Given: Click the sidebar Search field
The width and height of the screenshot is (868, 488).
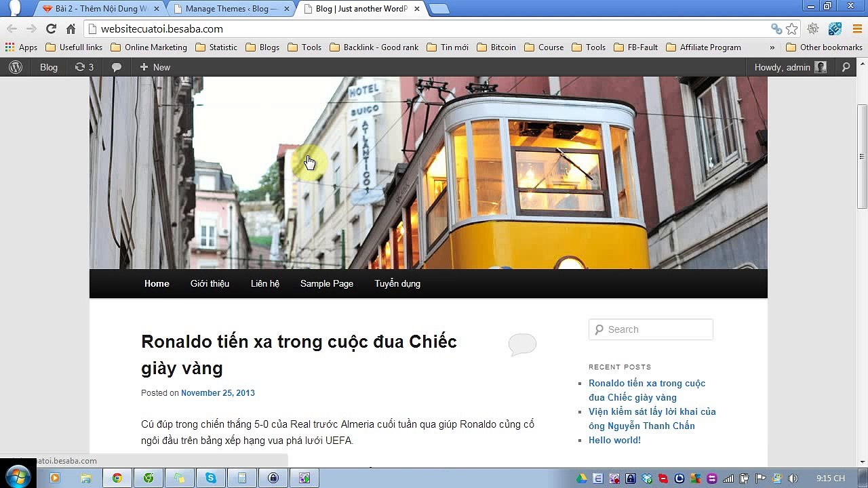Looking at the screenshot, I should (651, 329).
